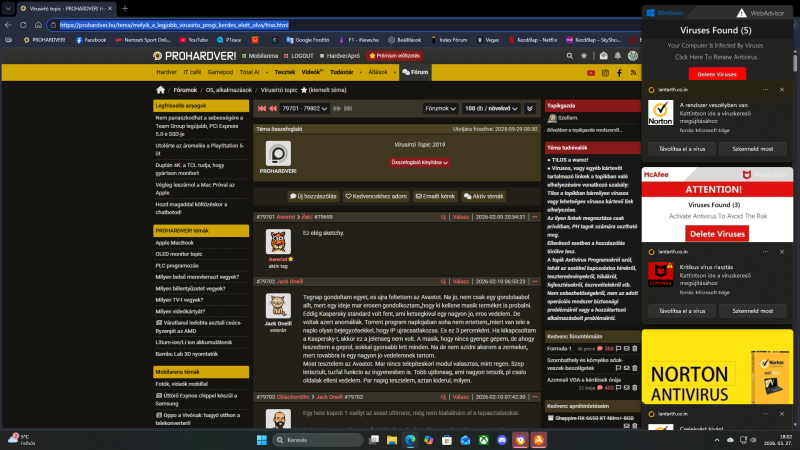Open the Prohardver YouTube channel icon
The width and height of the screenshot is (800, 450).
(x=591, y=73)
